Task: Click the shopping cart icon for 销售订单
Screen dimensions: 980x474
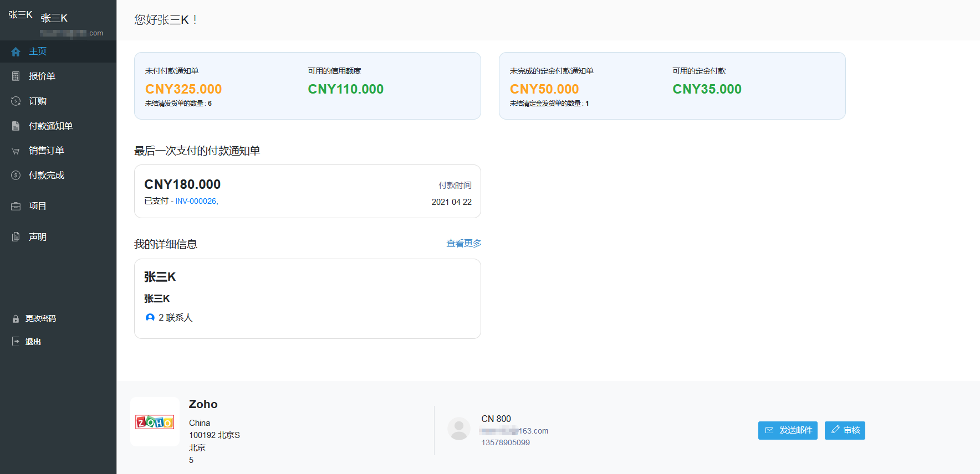Action: coord(16,151)
